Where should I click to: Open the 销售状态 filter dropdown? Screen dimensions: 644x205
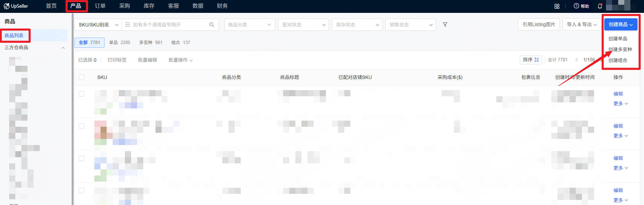[x=411, y=25]
